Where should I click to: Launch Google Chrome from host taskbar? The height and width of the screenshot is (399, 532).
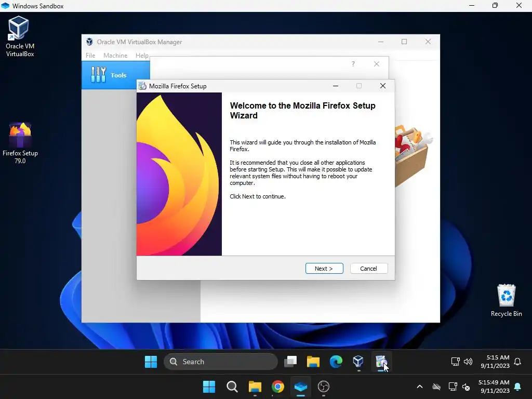click(278, 387)
